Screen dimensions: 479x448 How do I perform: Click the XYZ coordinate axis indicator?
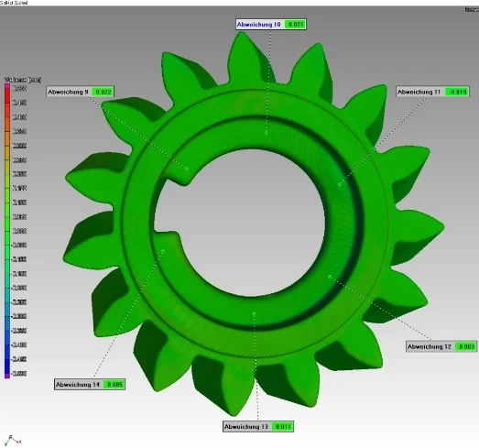(x=13, y=440)
